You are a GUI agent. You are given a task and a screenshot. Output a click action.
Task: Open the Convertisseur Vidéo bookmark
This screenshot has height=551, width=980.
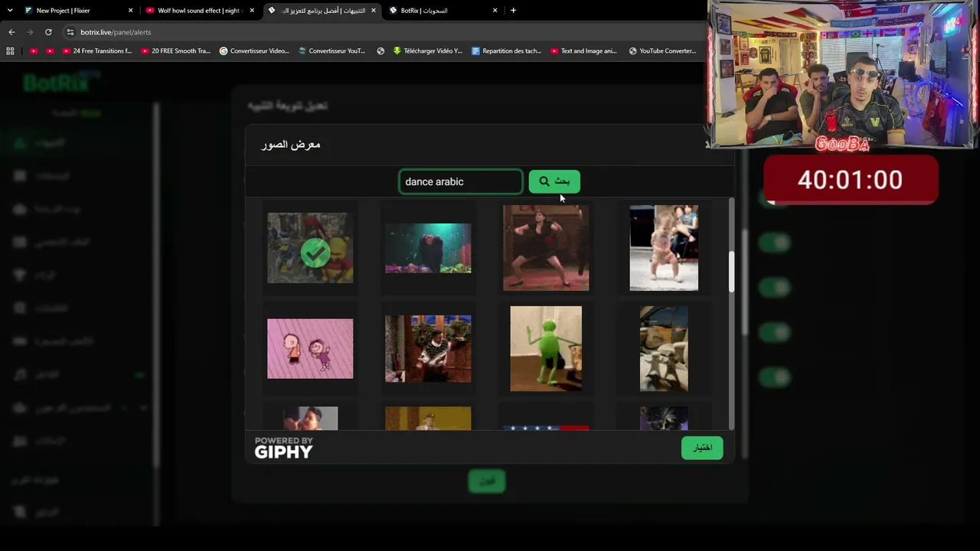pos(254,51)
